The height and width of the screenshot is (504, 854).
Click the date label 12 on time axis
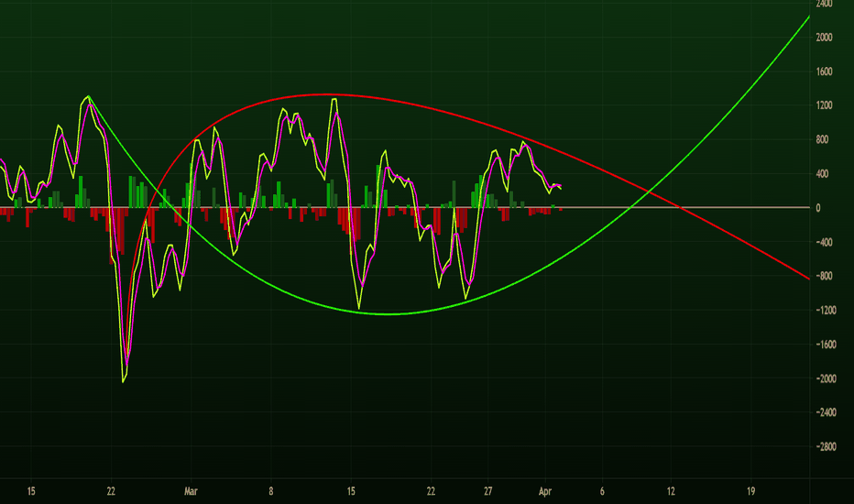(671, 491)
